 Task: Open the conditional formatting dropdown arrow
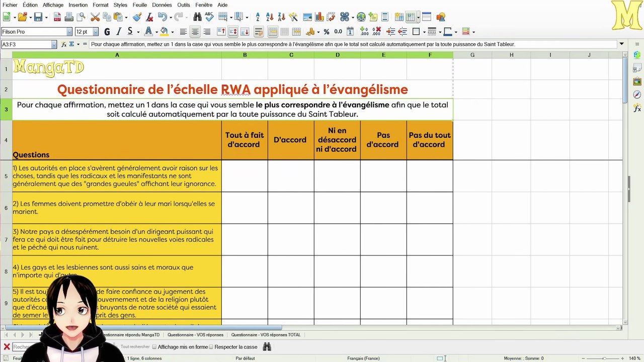point(473,32)
